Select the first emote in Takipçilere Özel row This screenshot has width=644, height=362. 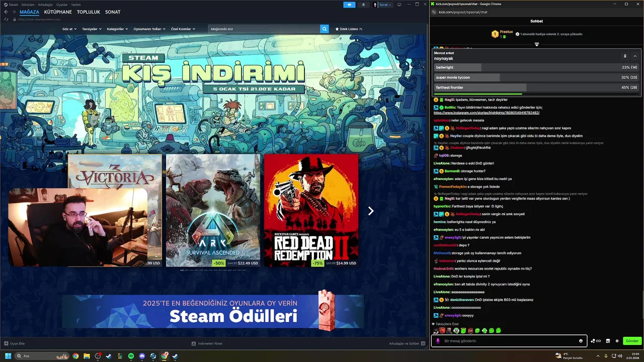436,330
